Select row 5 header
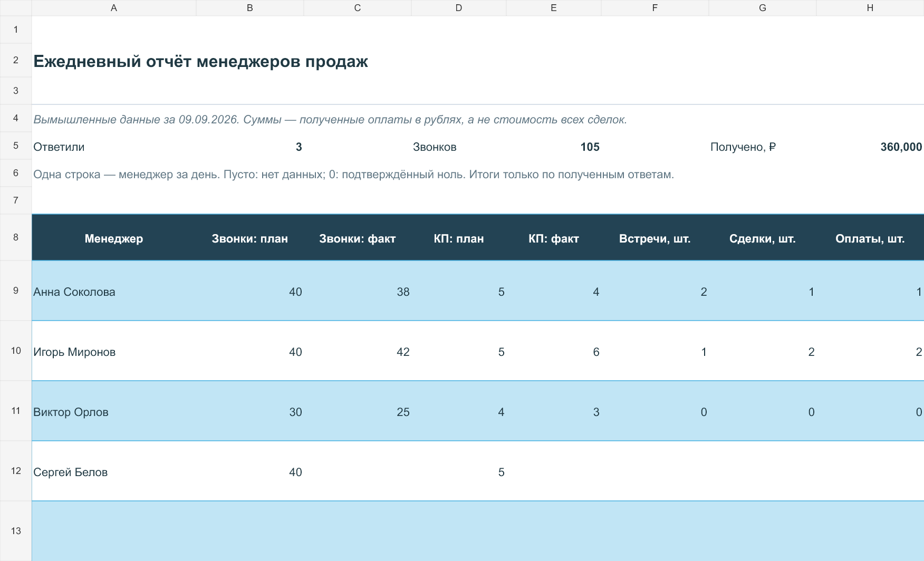Viewport: 924px width, 561px height. 16,146
